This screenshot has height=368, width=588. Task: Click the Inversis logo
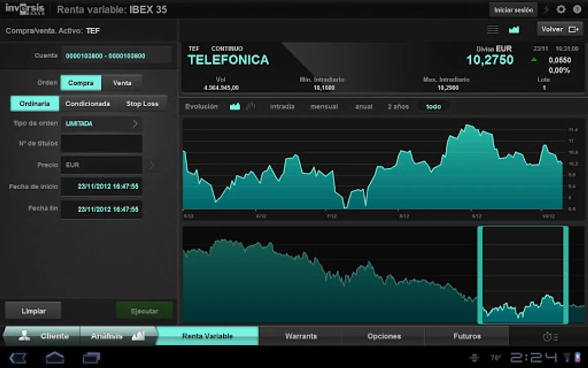tap(24, 9)
